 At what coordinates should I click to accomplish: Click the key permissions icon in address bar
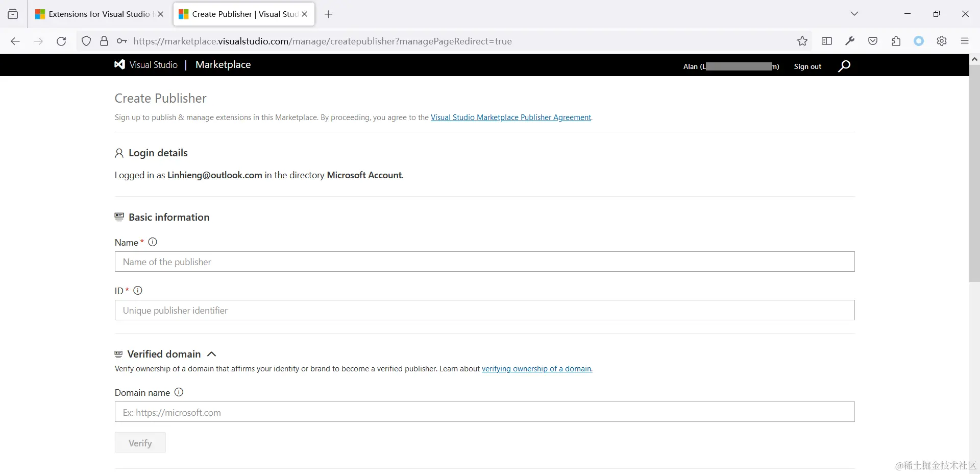121,41
